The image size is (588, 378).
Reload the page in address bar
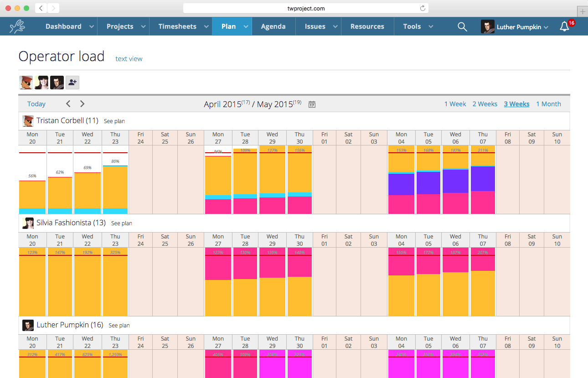[423, 8]
